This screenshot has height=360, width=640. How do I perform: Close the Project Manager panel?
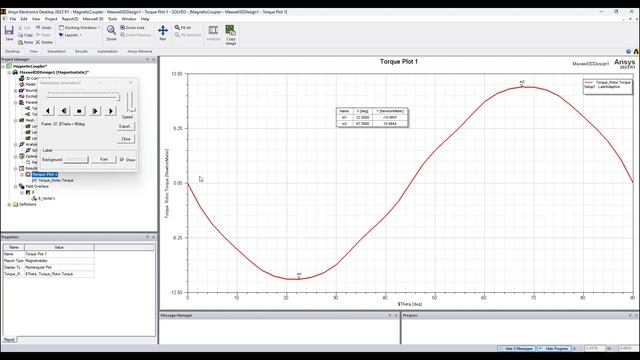pos(153,60)
